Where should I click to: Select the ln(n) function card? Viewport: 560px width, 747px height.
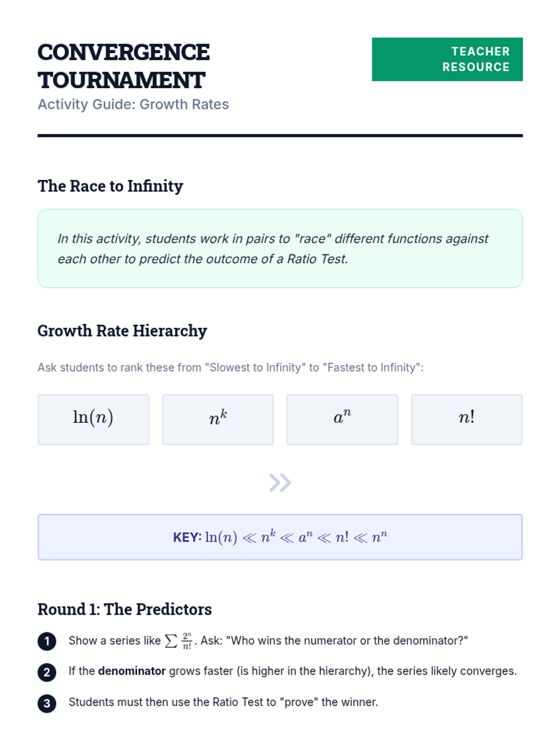click(x=93, y=419)
